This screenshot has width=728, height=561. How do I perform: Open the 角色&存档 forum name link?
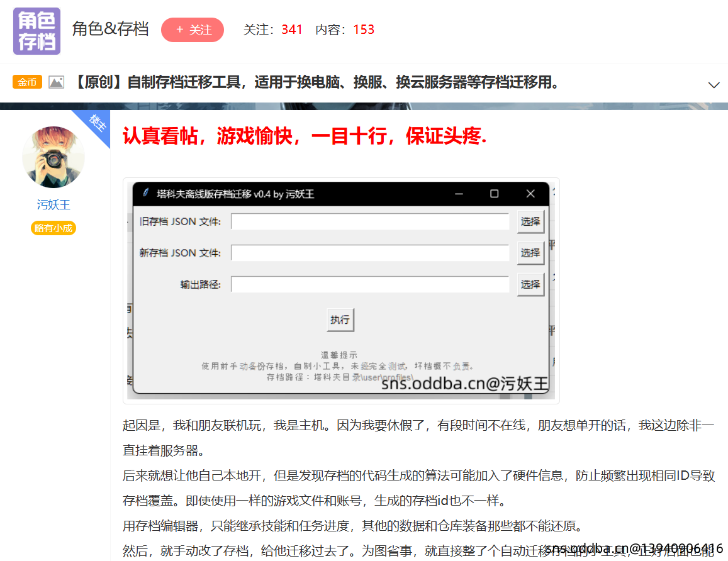pos(110,30)
